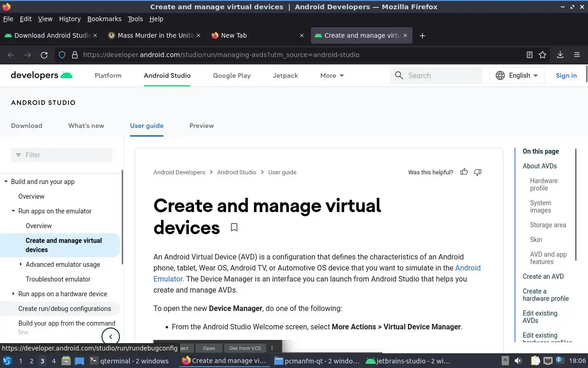Reload the current page
Image resolution: width=588 pixels, height=368 pixels.
tap(44, 55)
